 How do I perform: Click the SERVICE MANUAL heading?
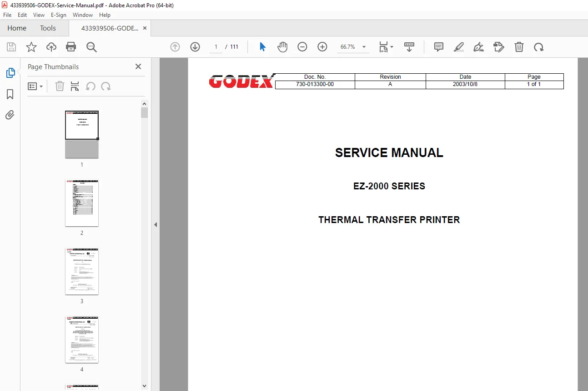(x=389, y=153)
